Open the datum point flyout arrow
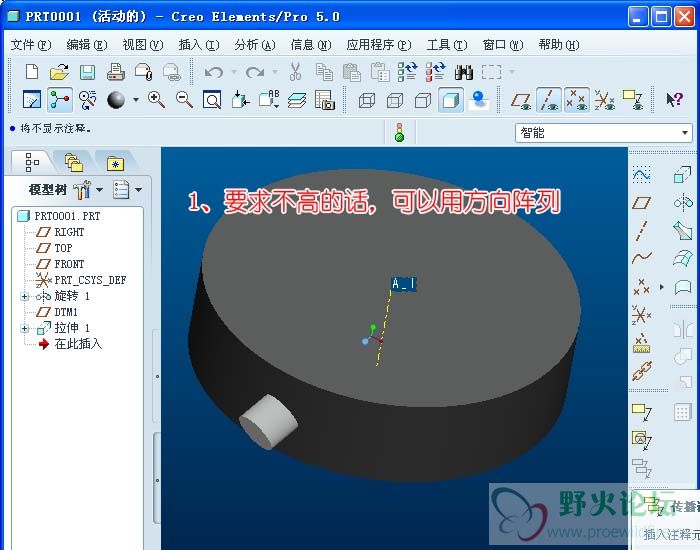 pos(662,287)
